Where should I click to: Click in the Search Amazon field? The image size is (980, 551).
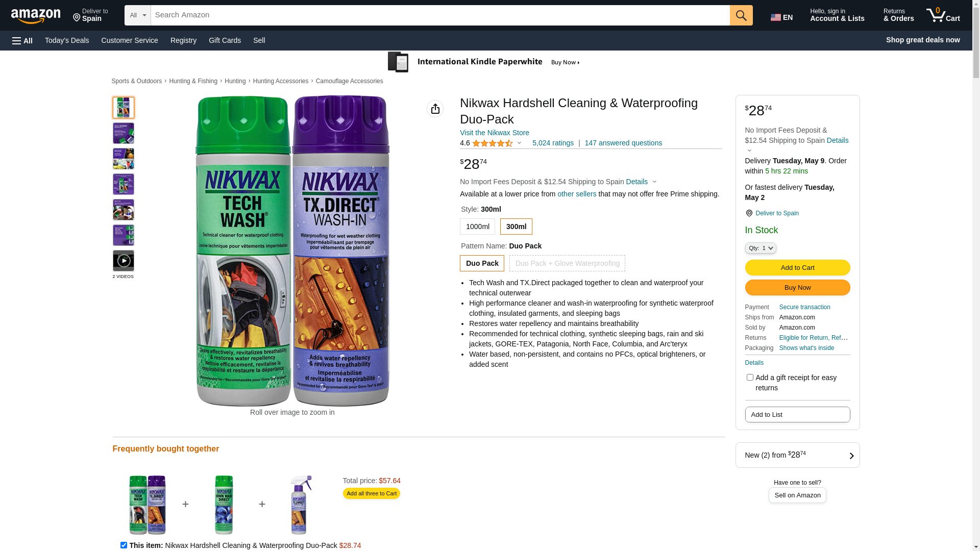pos(439,15)
